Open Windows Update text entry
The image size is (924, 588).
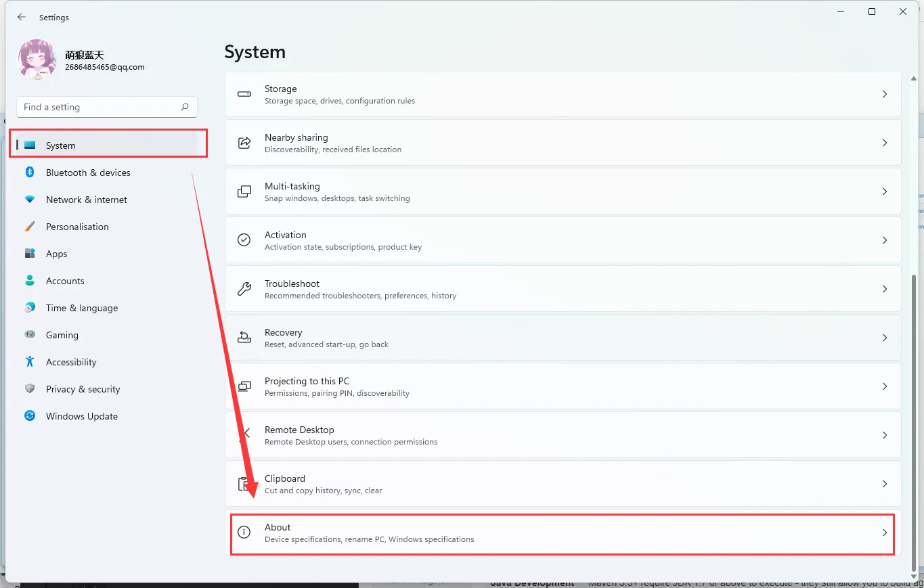click(82, 416)
